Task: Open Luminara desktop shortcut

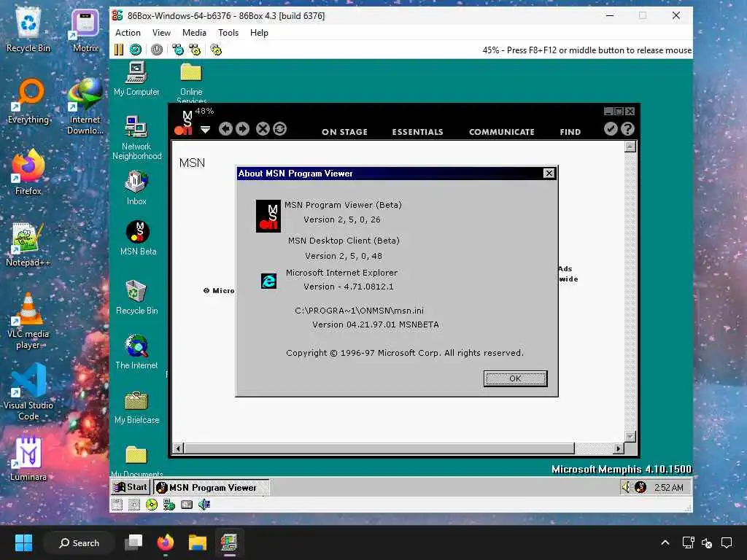Action: 28,458
